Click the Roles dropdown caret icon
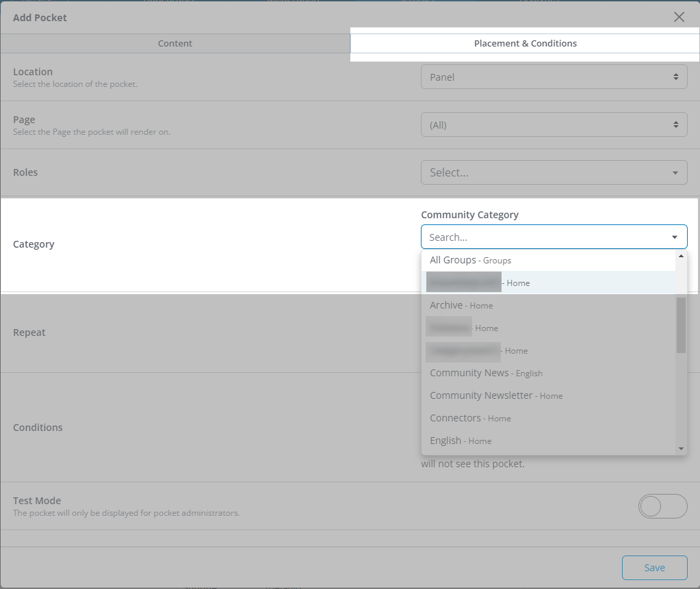The width and height of the screenshot is (700, 589). pyautogui.click(x=675, y=173)
